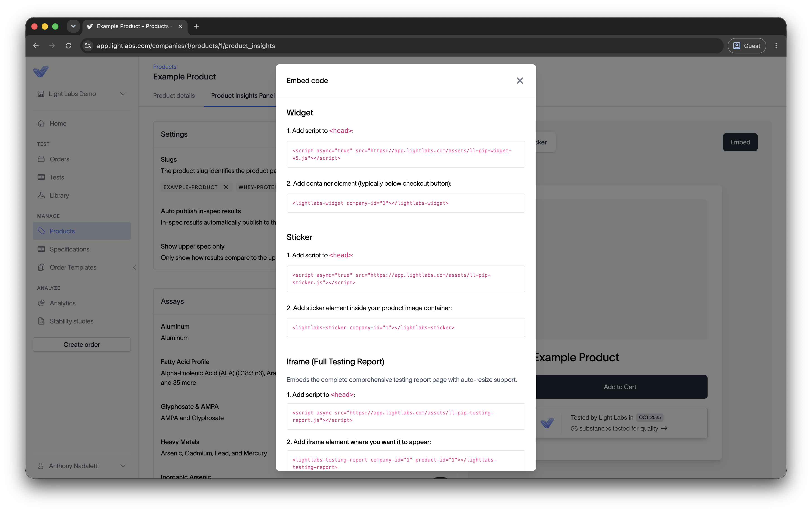Viewport: 812px width, 512px height.
Task: Select the lightlabs-testing-report element code
Action: click(406, 461)
